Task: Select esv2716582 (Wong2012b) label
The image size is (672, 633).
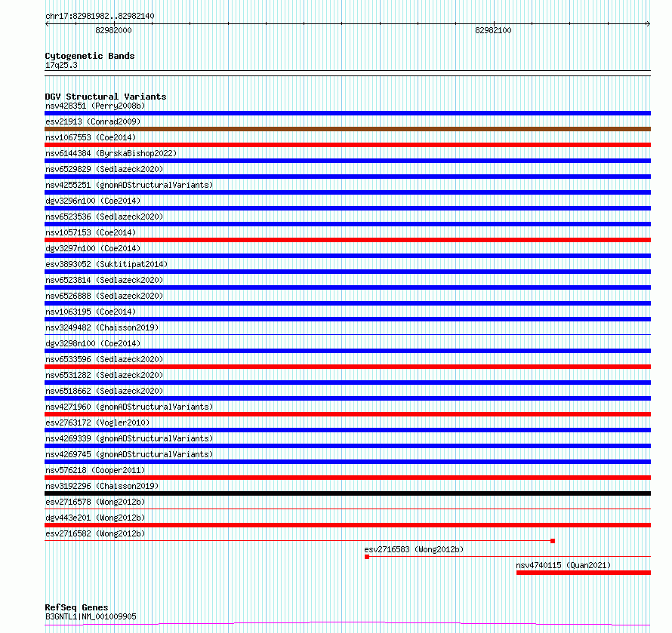Action: tap(95, 533)
